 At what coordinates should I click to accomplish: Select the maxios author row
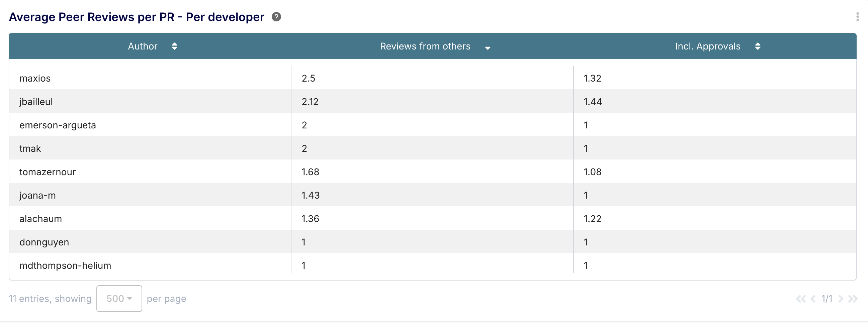click(35, 78)
